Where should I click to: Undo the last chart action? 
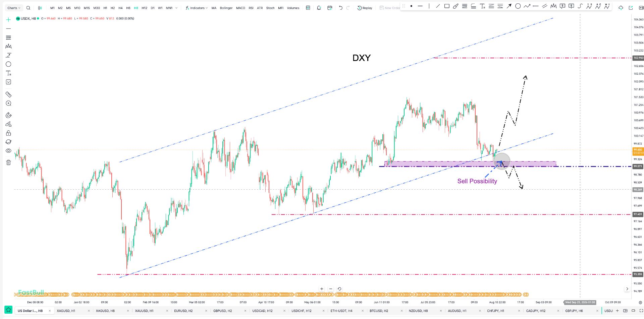340,8
